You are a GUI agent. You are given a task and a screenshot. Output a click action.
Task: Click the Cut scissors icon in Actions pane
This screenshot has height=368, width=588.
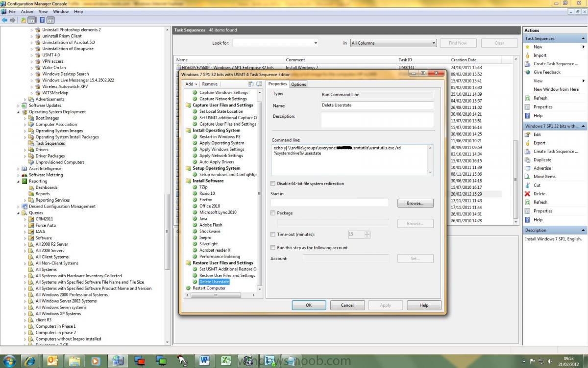pos(527,185)
